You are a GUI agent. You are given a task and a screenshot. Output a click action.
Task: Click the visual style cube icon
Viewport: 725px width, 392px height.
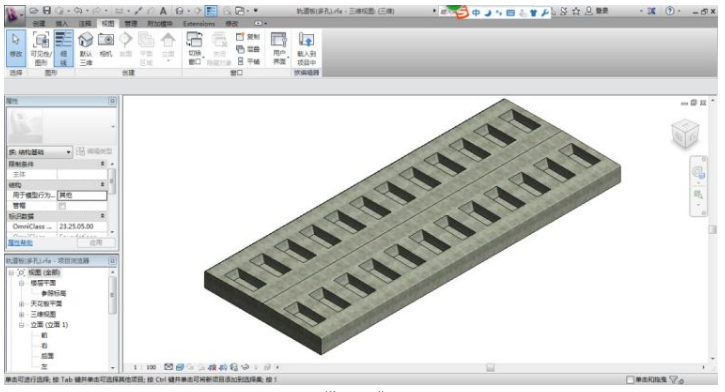[x=179, y=367]
